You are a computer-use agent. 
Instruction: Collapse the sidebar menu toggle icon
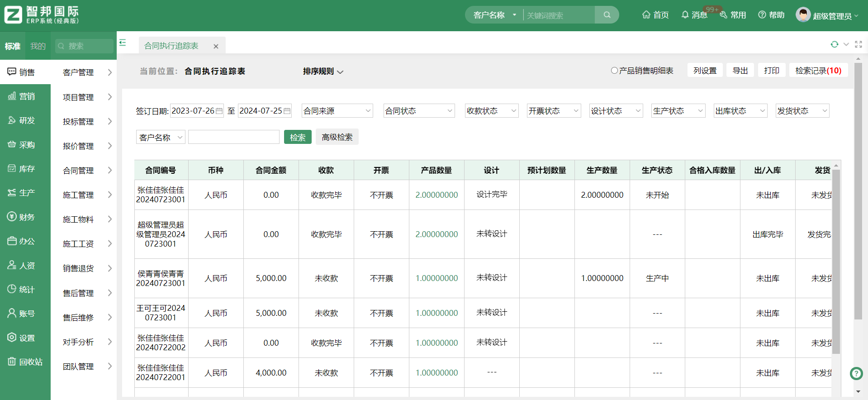(x=123, y=43)
